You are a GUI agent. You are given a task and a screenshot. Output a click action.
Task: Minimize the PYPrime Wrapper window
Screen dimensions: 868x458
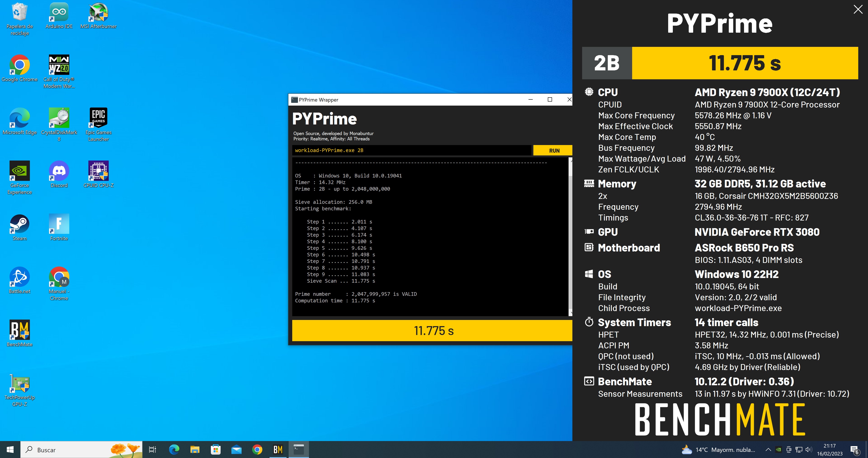pyautogui.click(x=530, y=99)
